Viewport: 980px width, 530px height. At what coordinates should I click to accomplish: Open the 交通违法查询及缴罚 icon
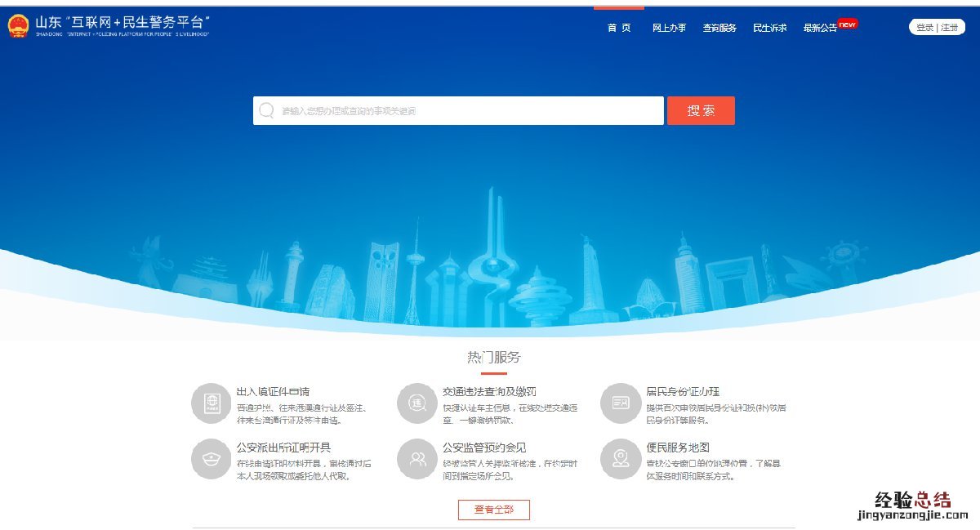(417, 403)
